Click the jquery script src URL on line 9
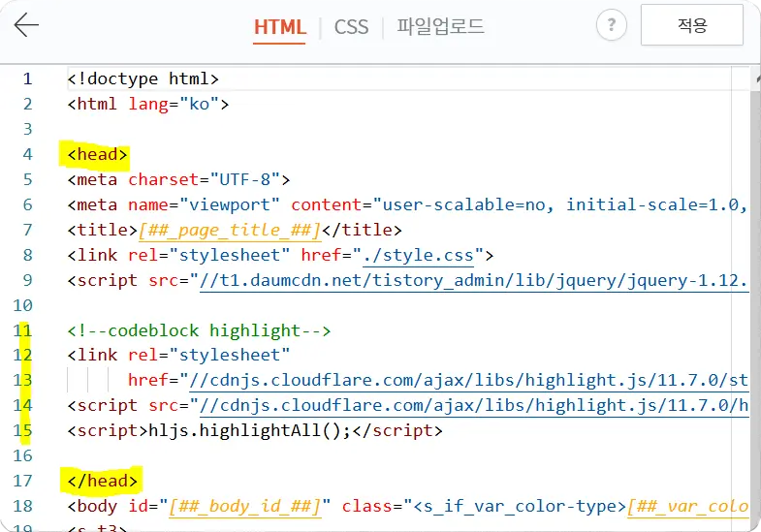761x532 pixels. click(474, 280)
